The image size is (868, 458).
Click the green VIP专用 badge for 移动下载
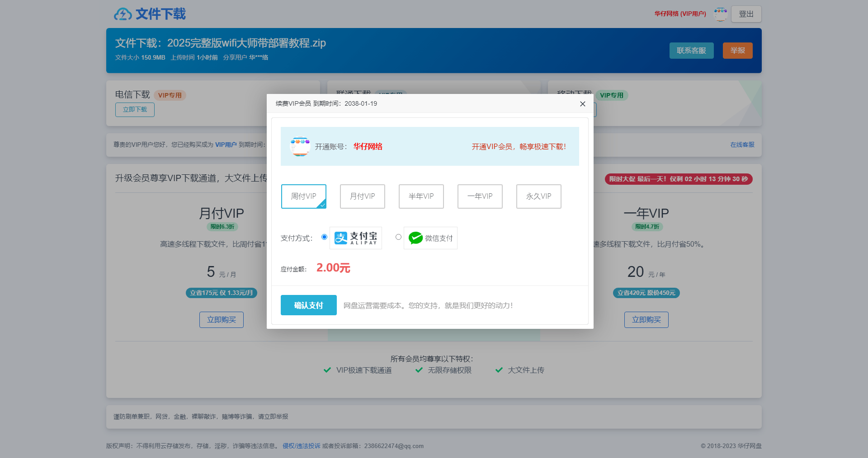[x=612, y=95]
